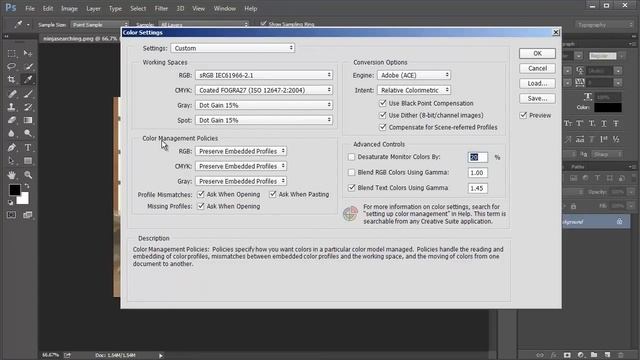Open Intent Relative Colorimetric dropdown
The image size is (640, 360).
(x=414, y=90)
